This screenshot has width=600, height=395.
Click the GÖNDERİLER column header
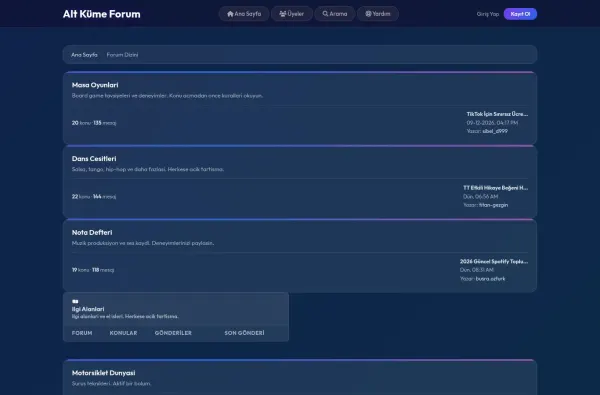click(x=173, y=333)
